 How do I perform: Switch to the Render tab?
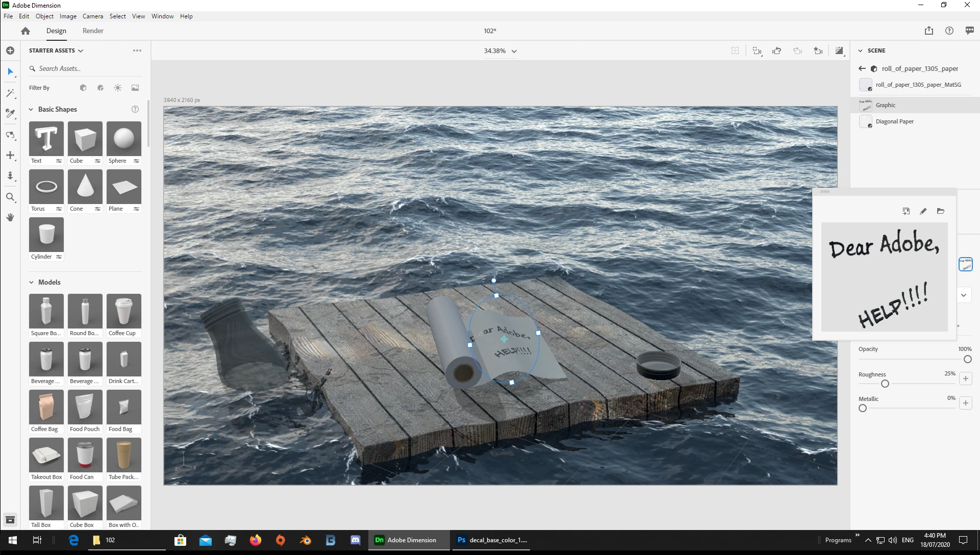click(x=93, y=31)
